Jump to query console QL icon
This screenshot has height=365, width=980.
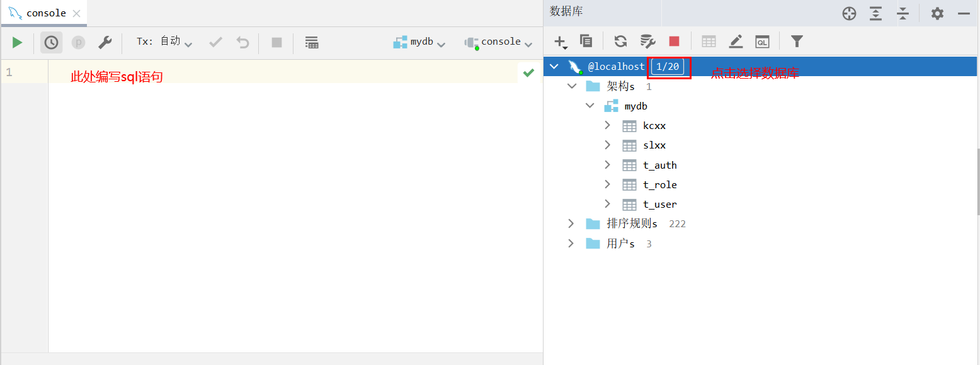(762, 41)
